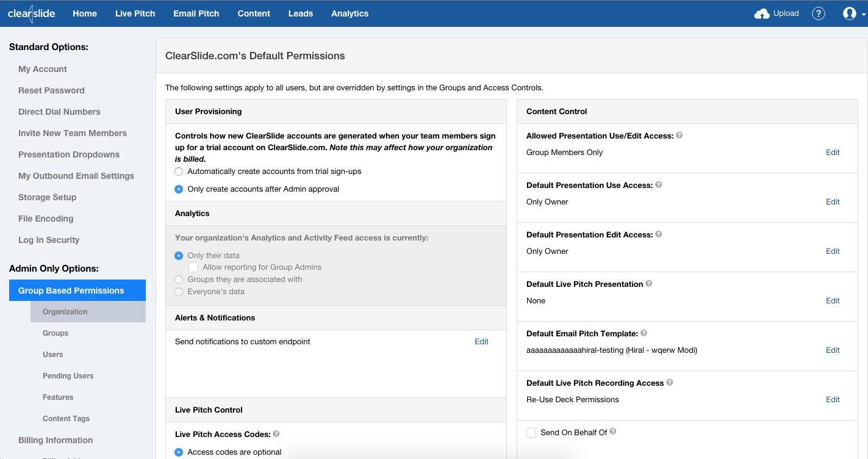Click help icon next to Default Live Pitch Presentation

pyautogui.click(x=648, y=284)
